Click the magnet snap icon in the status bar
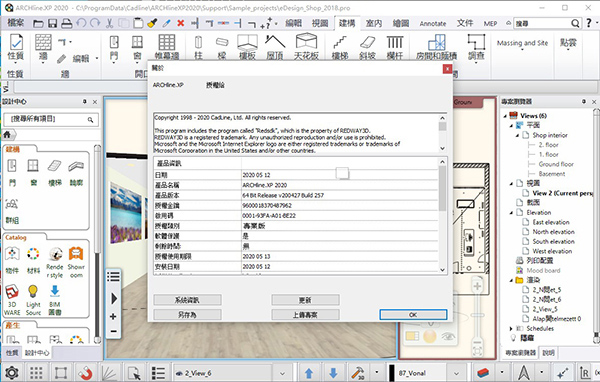 (x=85, y=372)
